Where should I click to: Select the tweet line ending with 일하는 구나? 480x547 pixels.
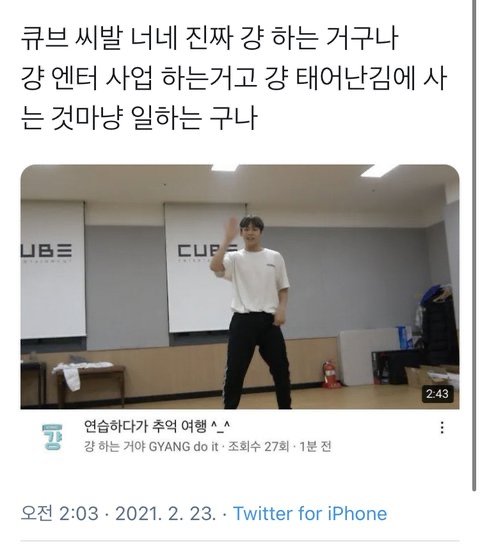coord(139,118)
